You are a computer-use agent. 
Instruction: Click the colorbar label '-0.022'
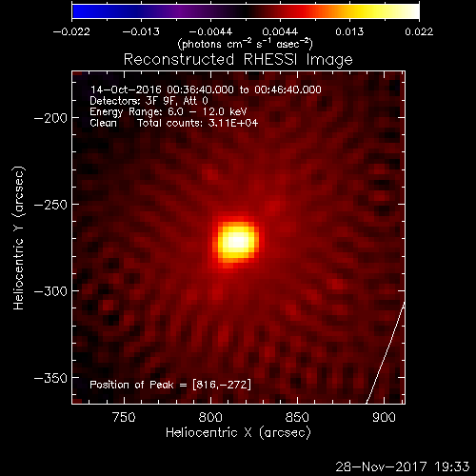tap(71, 31)
